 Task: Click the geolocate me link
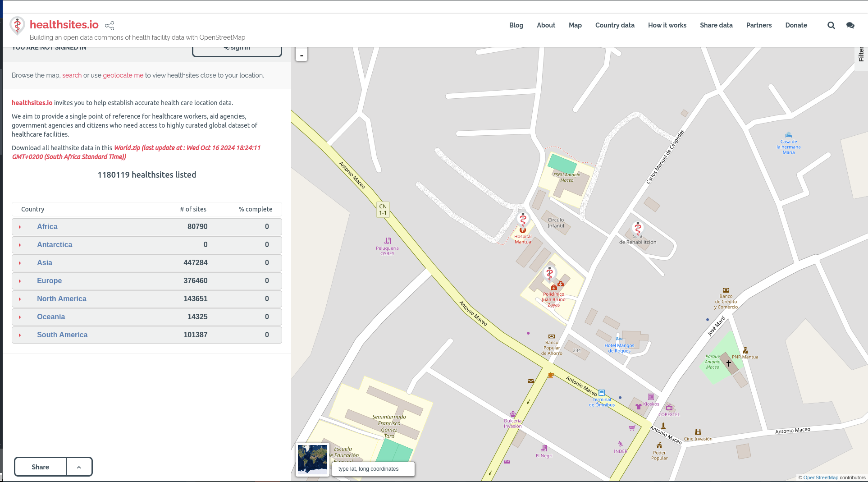pos(123,75)
